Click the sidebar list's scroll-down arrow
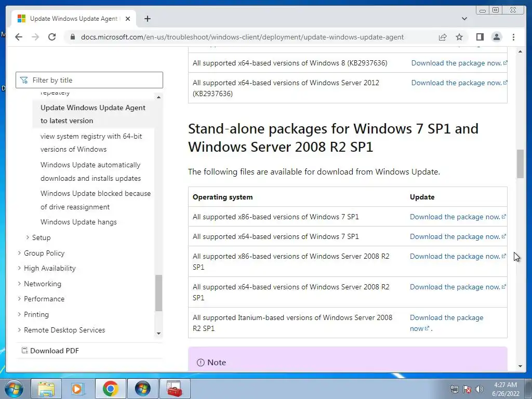This screenshot has width=532, height=399. (158, 334)
